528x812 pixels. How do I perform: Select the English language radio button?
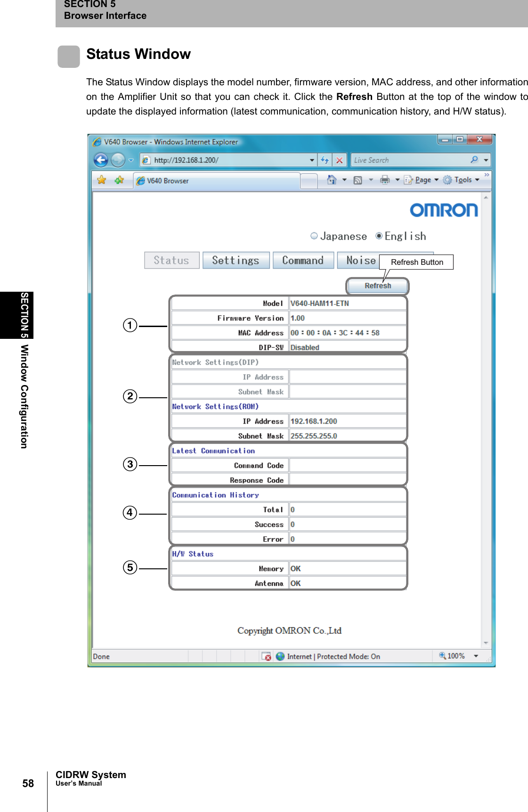click(x=379, y=236)
